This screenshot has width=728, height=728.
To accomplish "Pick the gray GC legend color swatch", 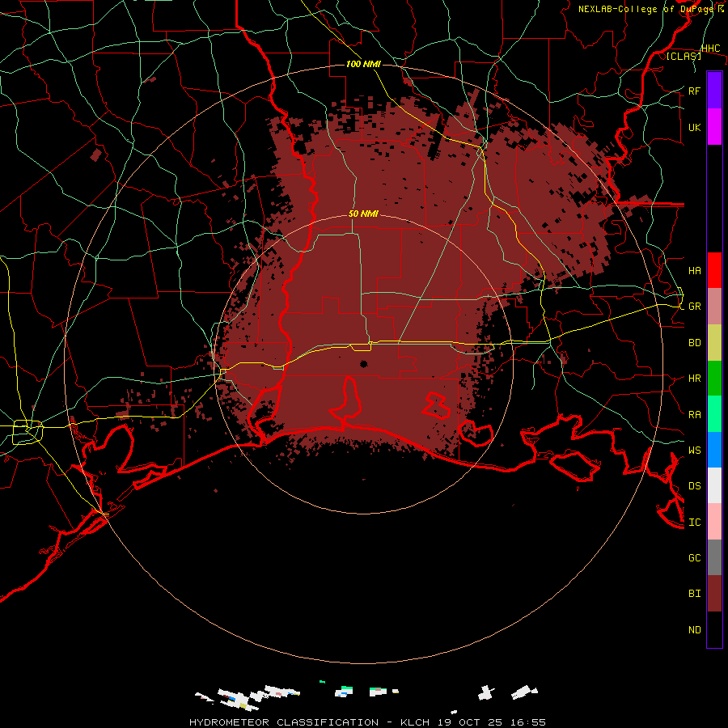I will point(714,557).
